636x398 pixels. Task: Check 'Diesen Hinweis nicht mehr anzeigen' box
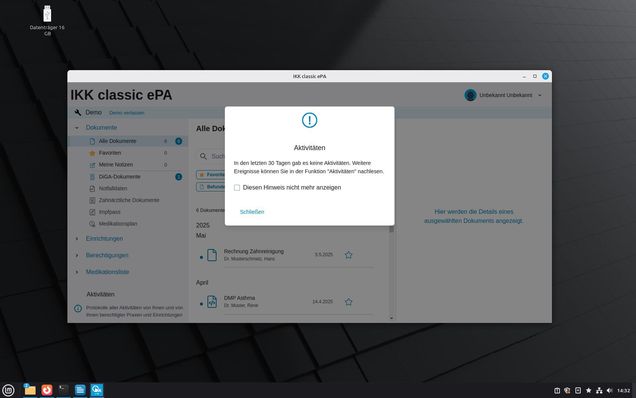pos(237,187)
